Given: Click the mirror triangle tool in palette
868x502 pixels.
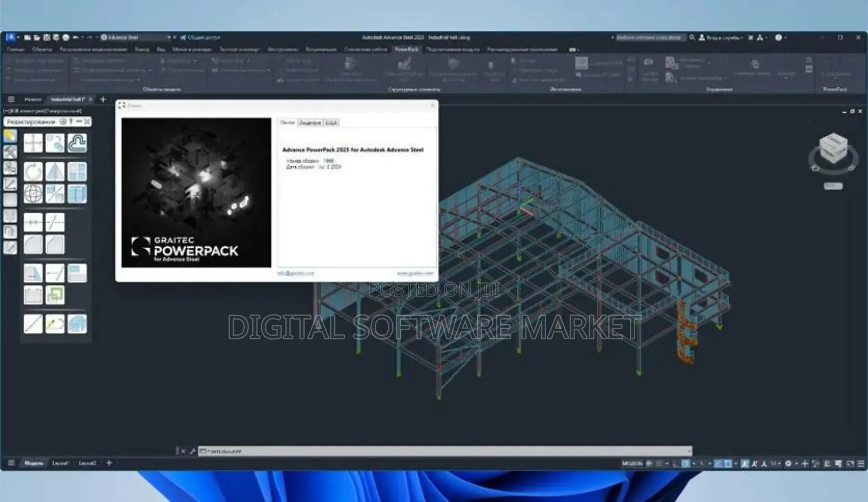Looking at the screenshot, I should tap(55, 172).
